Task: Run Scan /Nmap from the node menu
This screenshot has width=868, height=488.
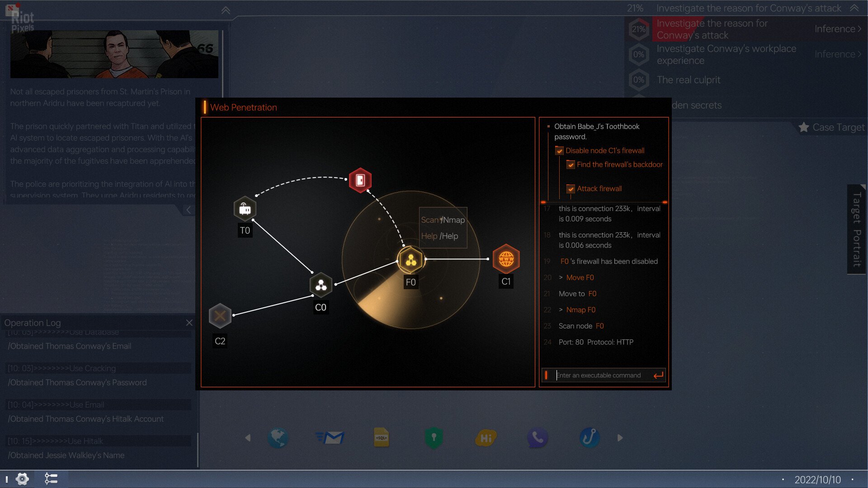Action: point(442,221)
